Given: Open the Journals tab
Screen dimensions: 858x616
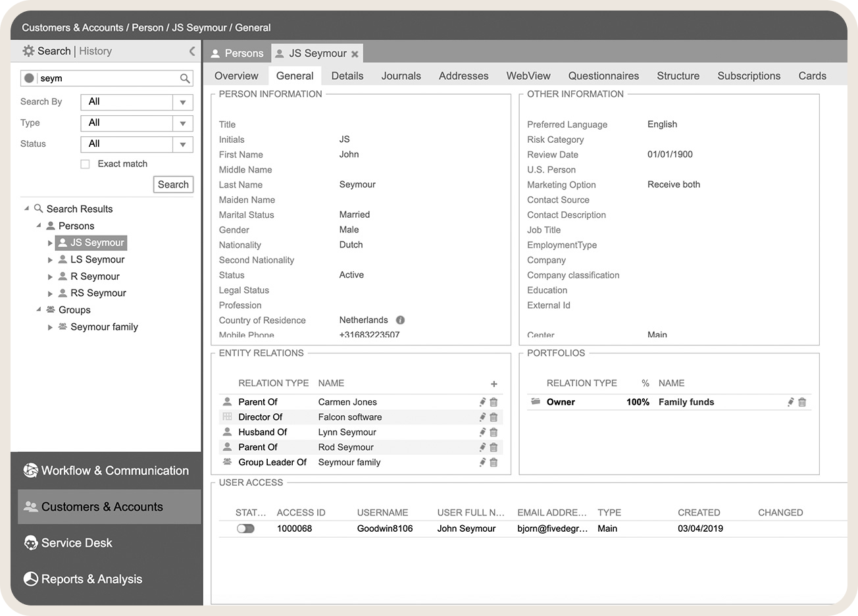Looking at the screenshot, I should tap(401, 76).
